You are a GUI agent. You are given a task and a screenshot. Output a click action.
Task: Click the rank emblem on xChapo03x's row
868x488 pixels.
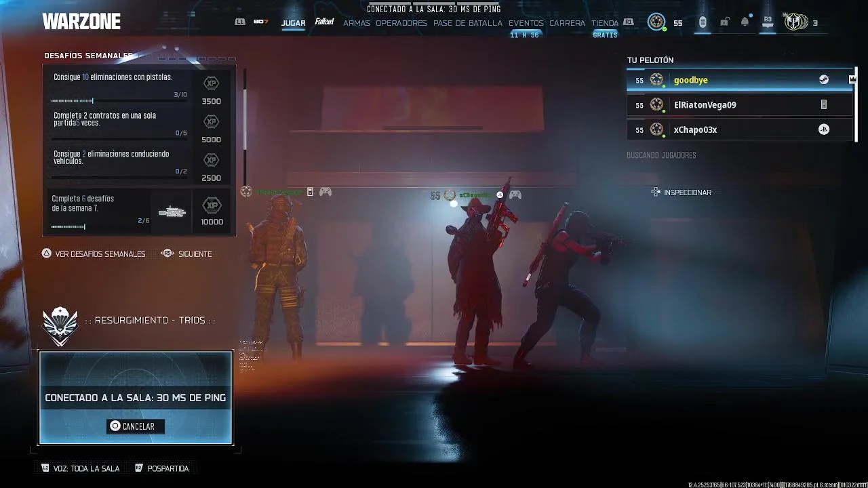[x=656, y=129]
